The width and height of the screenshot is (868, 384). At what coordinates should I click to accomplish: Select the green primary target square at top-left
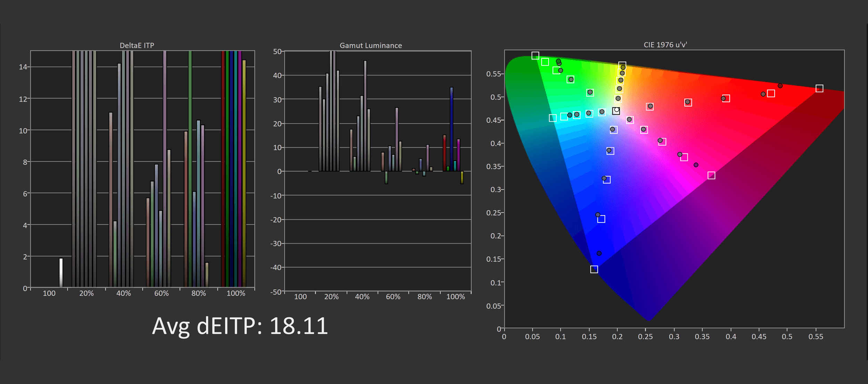click(x=535, y=56)
